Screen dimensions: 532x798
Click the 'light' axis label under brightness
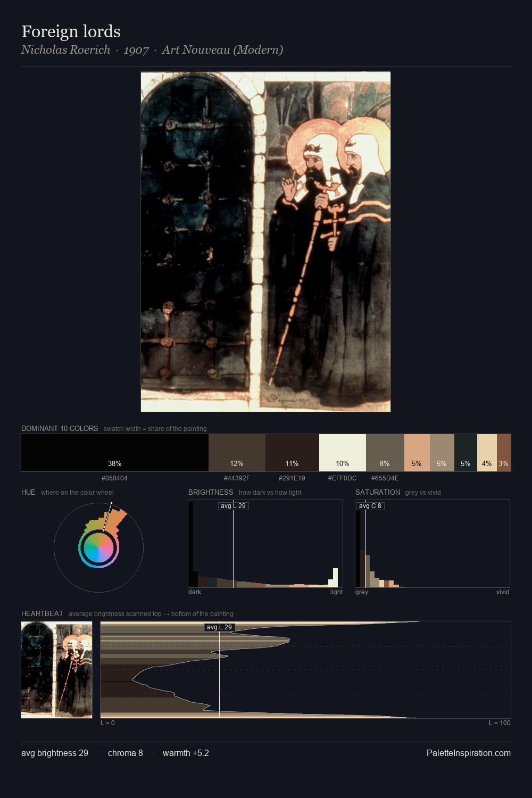coord(336,592)
